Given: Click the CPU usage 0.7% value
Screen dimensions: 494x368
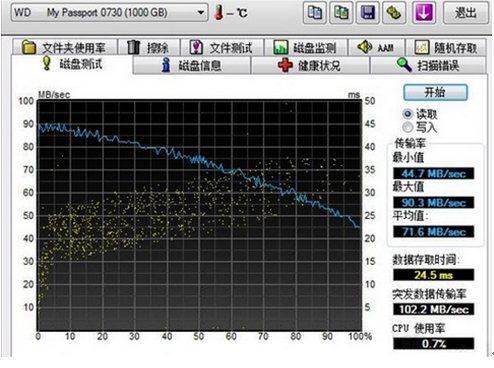Looking at the screenshot, I should 433,343.
